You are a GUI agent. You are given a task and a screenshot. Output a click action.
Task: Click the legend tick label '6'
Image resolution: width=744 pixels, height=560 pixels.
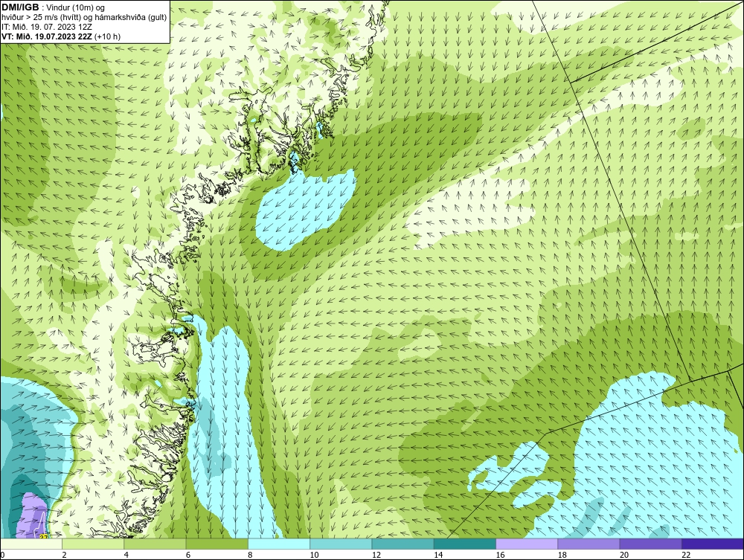tap(188, 555)
